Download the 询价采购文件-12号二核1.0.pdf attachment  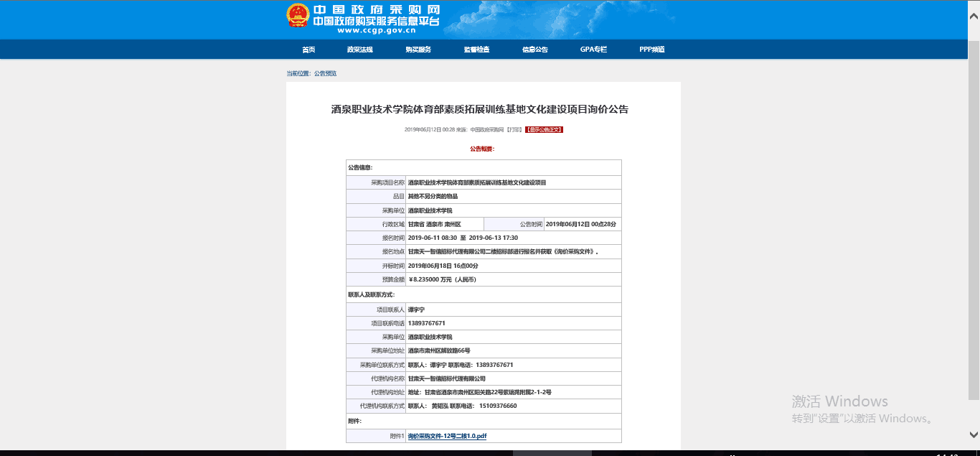click(x=447, y=436)
